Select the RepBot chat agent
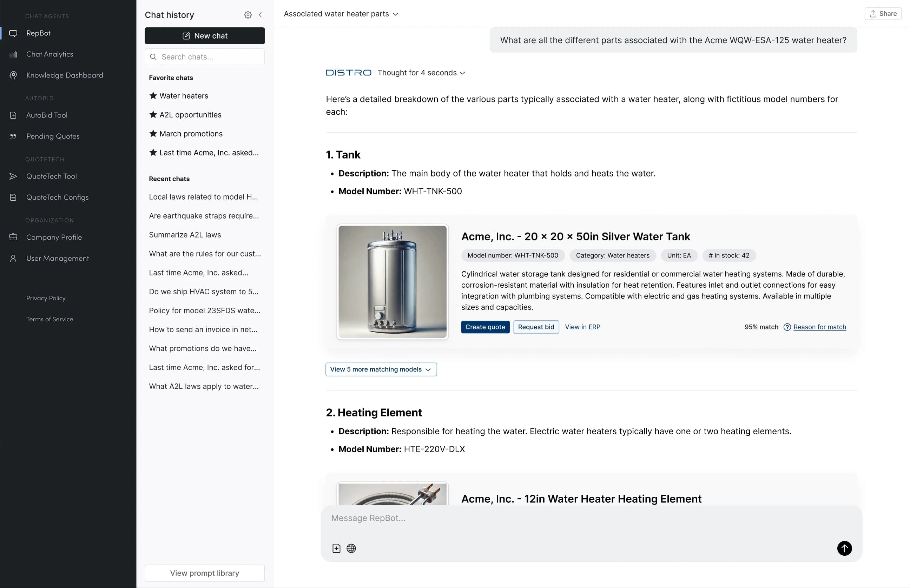This screenshot has width=910, height=588. [x=38, y=33]
